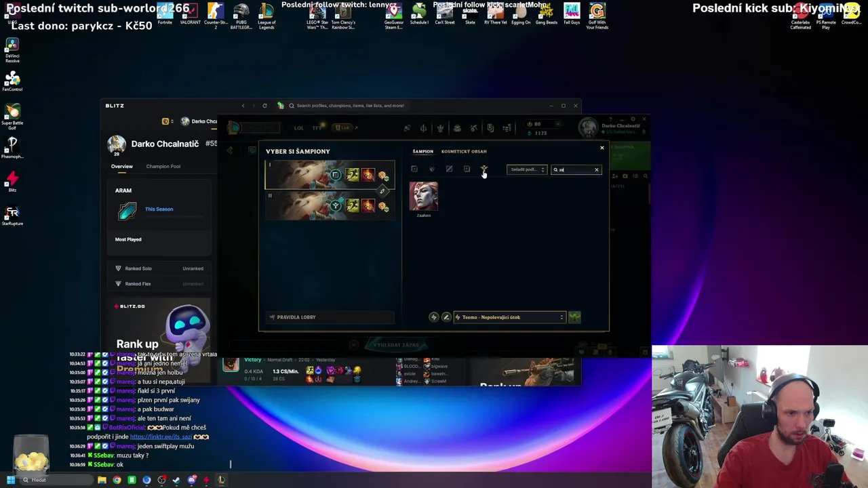
Task: Click Windows Start button on taskbar
Action: [x=10, y=480]
